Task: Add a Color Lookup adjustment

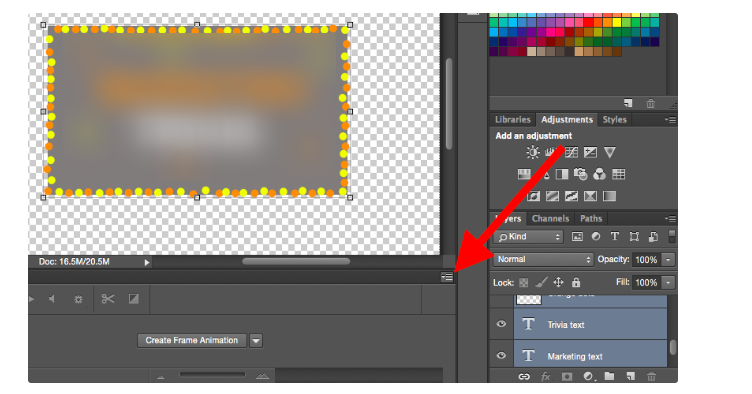Action: coord(619,174)
